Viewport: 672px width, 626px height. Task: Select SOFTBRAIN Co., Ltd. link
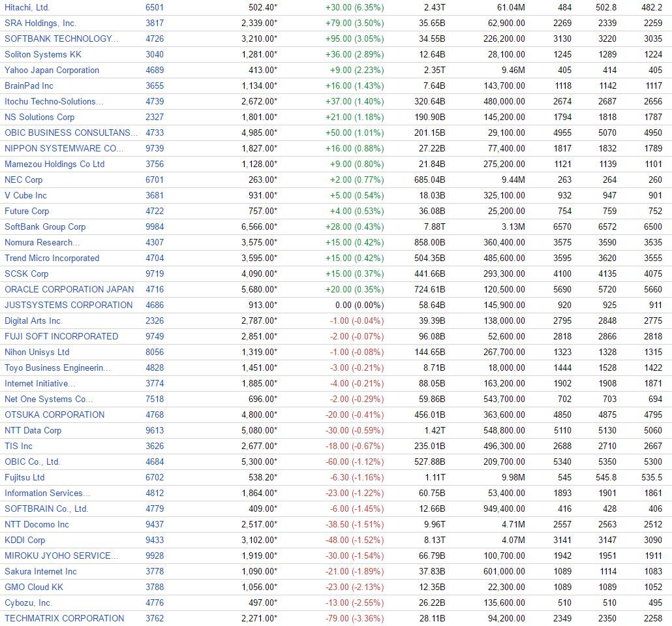[46, 509]
